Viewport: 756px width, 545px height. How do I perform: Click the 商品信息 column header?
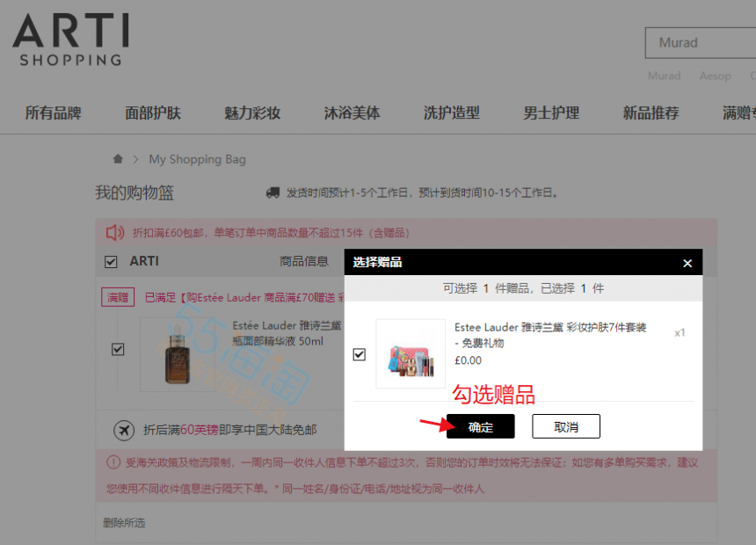[304, 261]
